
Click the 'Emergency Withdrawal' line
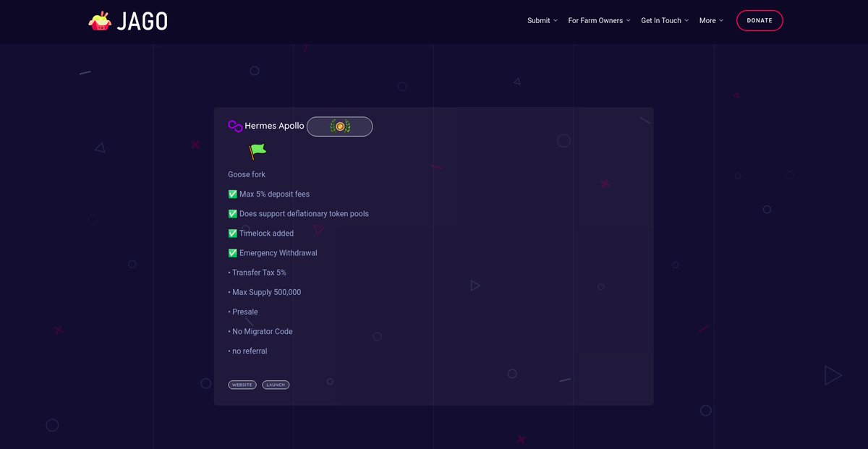273,252
